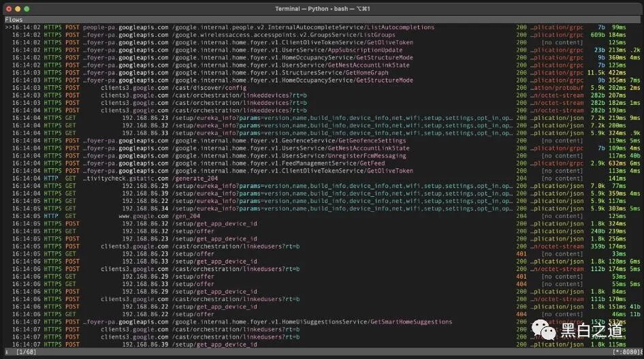Select the /generate_204 gstatic.com flow row

pos(322,178)
